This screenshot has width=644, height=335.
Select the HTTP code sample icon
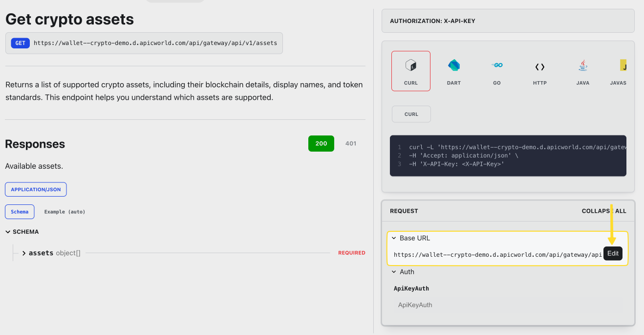pyautogui.click(x=539, y=71)
